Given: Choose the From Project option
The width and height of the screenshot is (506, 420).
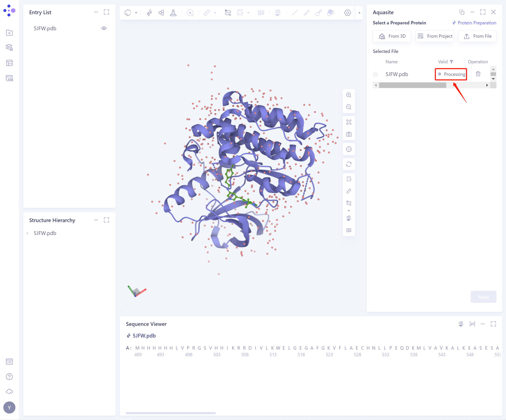Looking at the screenshot, I should [x=434, y=36].
